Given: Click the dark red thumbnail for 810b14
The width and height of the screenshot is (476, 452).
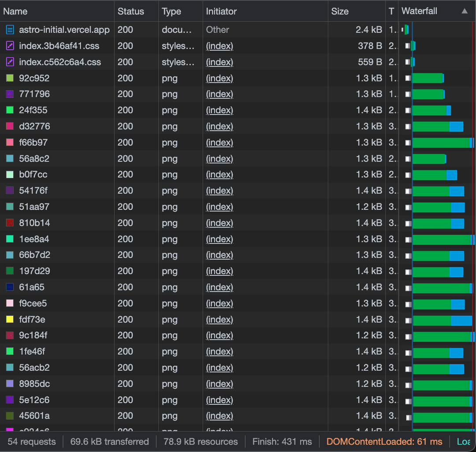Looking at the screenshot, I should pyautogui.click(x=10, y=223).
